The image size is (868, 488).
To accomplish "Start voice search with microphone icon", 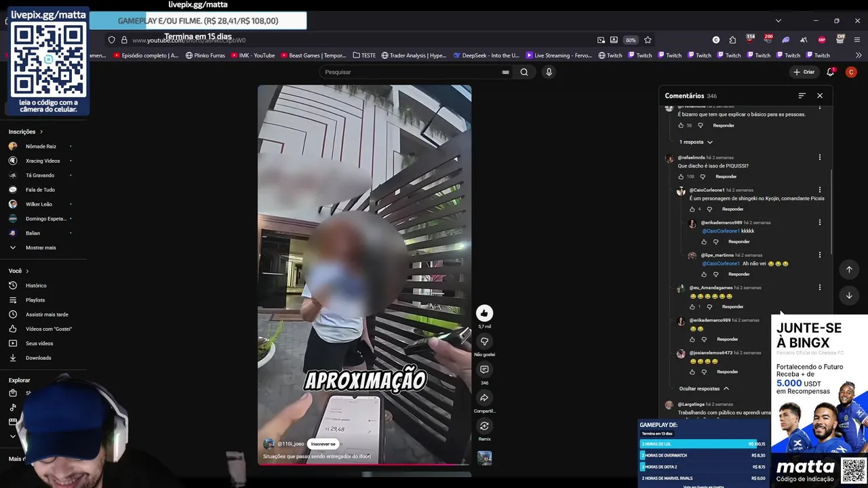I will (549, 72).
